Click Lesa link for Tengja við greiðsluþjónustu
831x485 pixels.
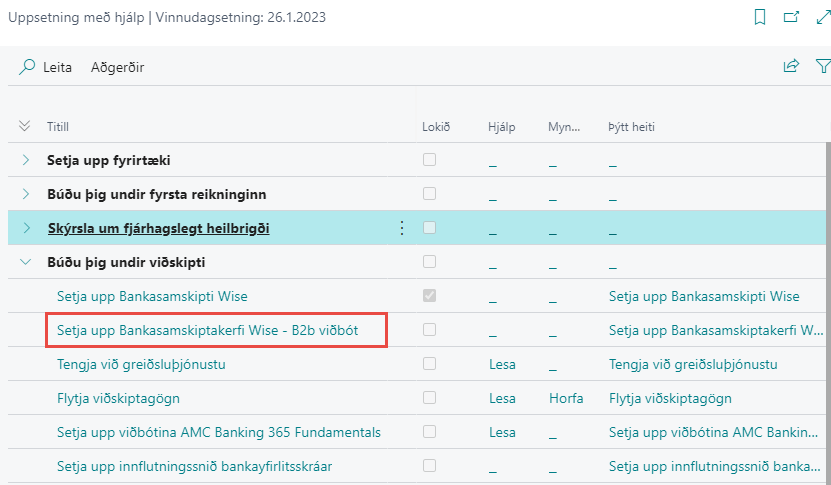tap(500, 364)
